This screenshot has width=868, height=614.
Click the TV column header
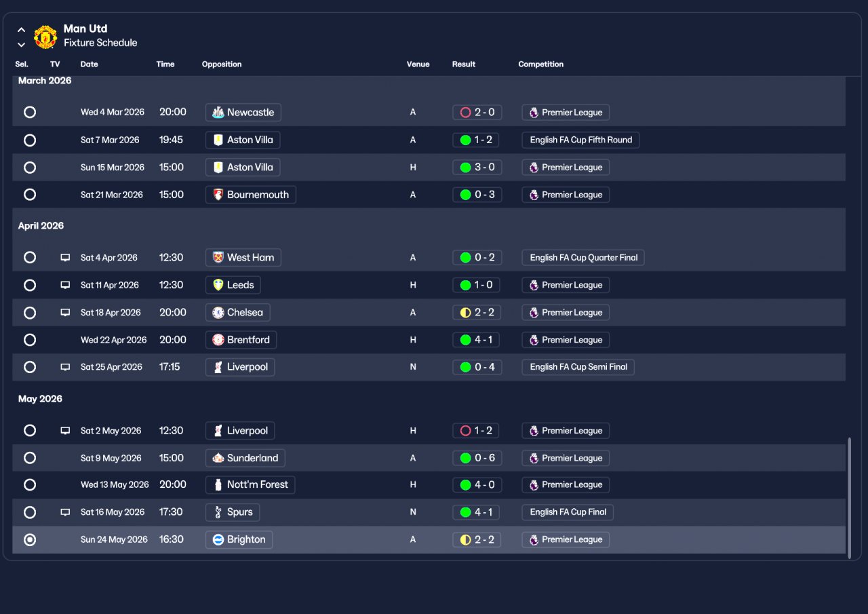55,64
